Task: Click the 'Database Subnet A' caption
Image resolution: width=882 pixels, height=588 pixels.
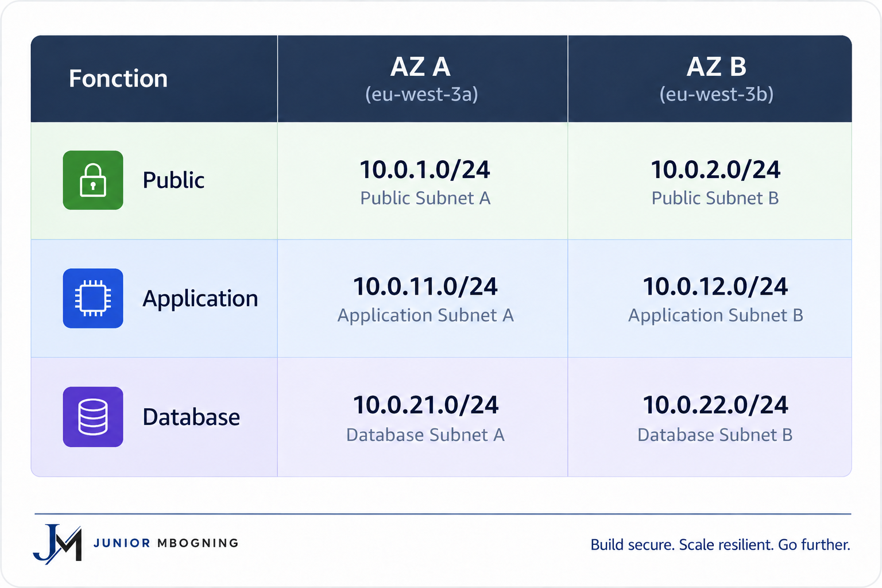Action: (425, 435)
